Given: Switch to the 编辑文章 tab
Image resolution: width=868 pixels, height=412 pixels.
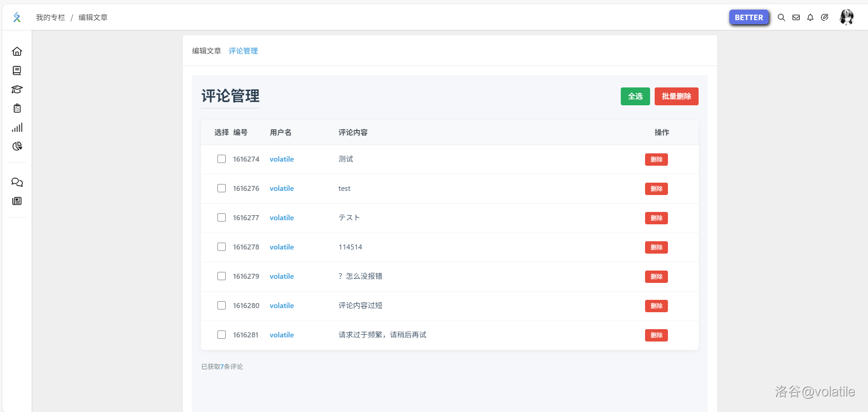Looking at the screenshot, I should [x=206, y=51].
